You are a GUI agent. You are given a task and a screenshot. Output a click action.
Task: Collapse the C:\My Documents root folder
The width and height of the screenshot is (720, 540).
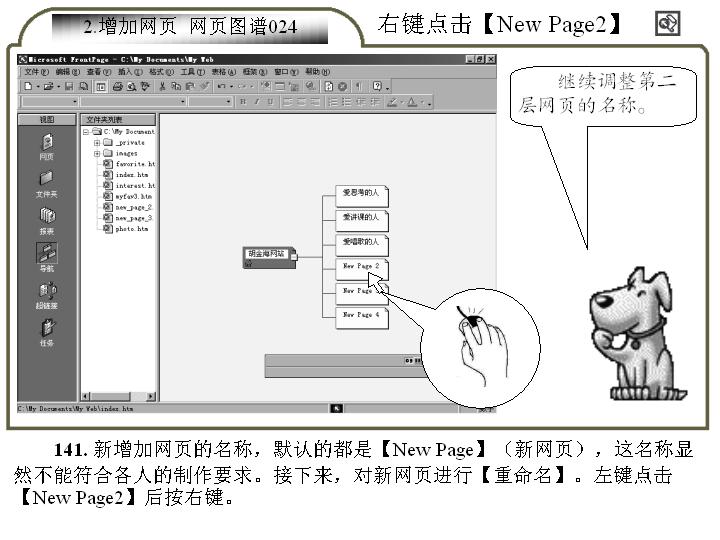(x=86, y=132)
